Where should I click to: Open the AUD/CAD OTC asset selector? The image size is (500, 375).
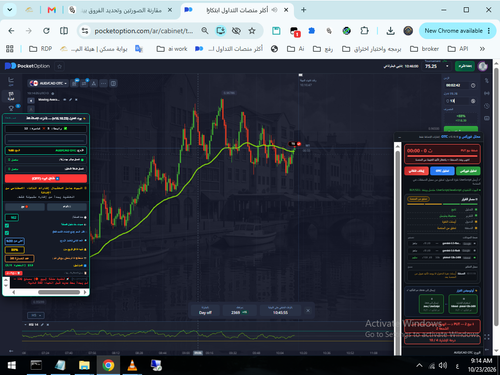pyautogui.click(x=48, y=83)
